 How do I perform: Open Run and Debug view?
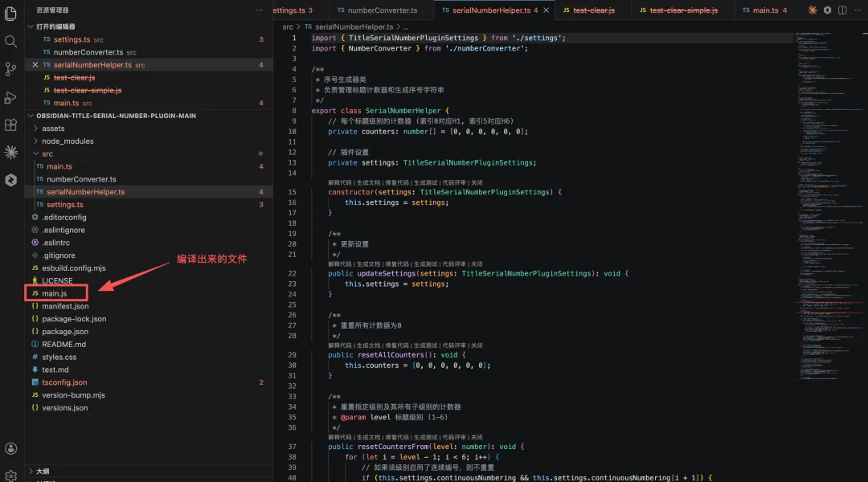click(x=10, y=97)
